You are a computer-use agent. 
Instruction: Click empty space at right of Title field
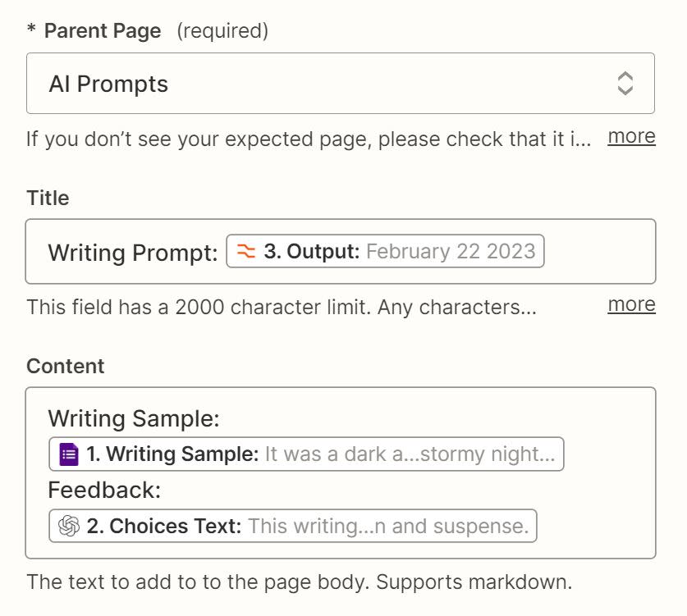(599, 252)
